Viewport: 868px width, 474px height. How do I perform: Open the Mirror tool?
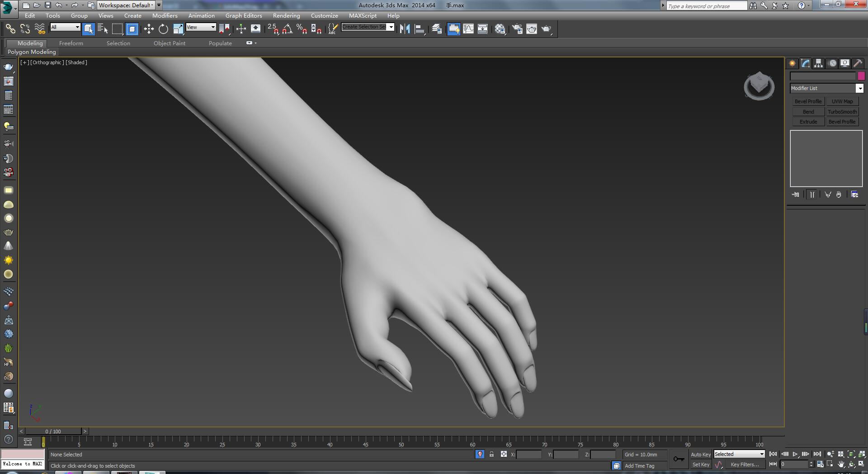click(405, 29)
